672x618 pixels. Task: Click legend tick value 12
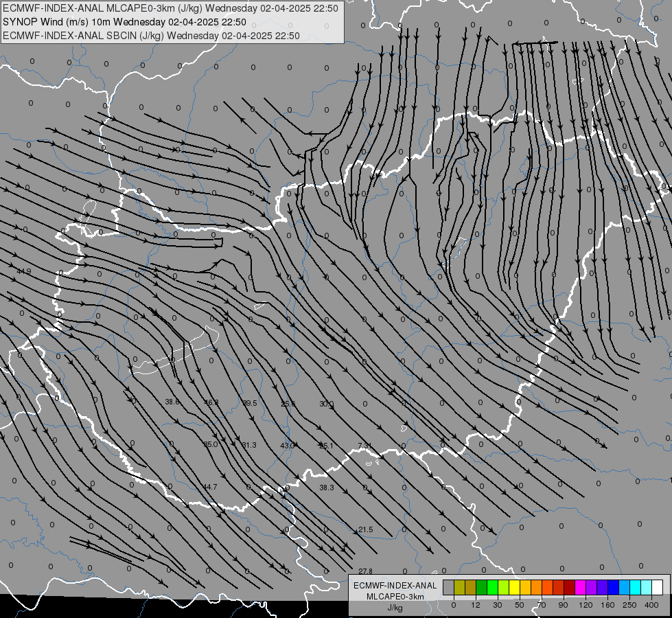(x=476, y=605)
